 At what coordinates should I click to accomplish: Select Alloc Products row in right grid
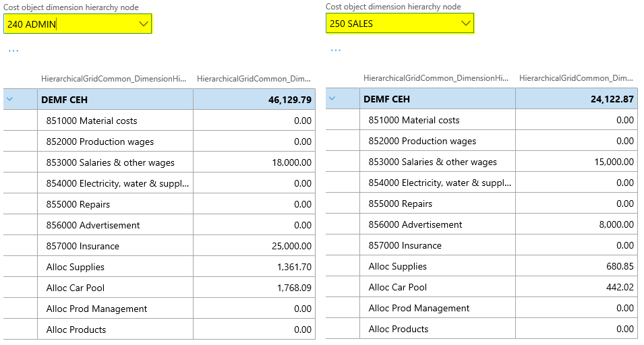(x=399, y=329)
